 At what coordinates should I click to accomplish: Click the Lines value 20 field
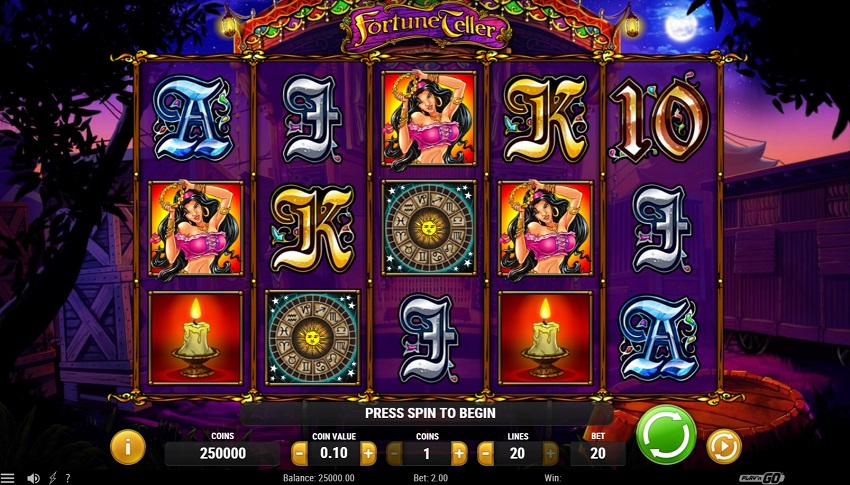pyautogui.click(x=518, y=454)
